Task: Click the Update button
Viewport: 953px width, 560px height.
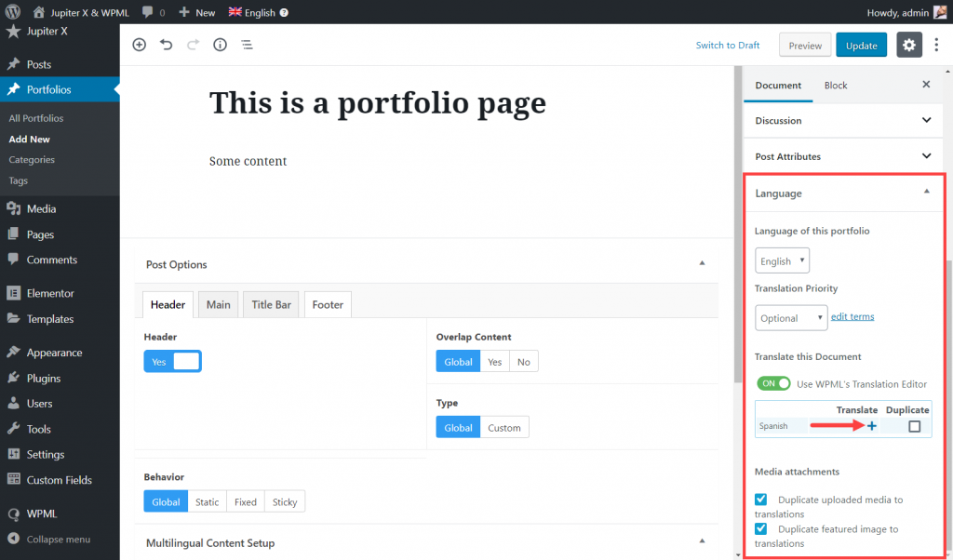Action: pos(861,45)
